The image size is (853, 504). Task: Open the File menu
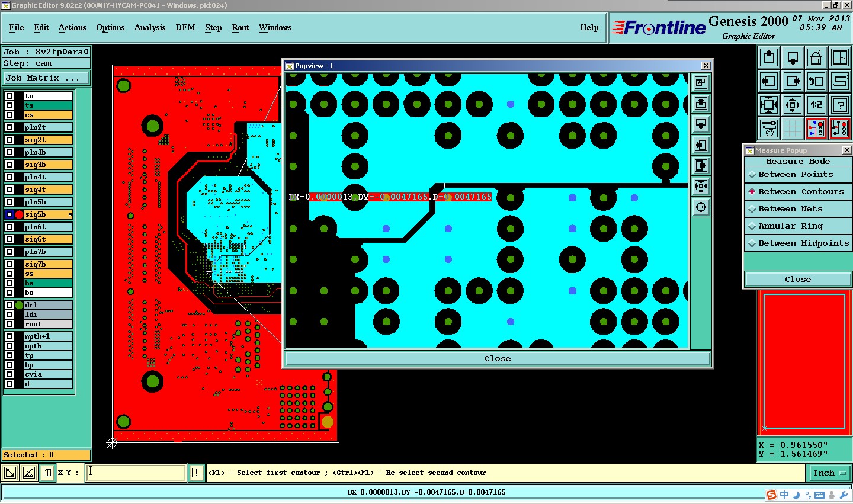tap(17, 28)
